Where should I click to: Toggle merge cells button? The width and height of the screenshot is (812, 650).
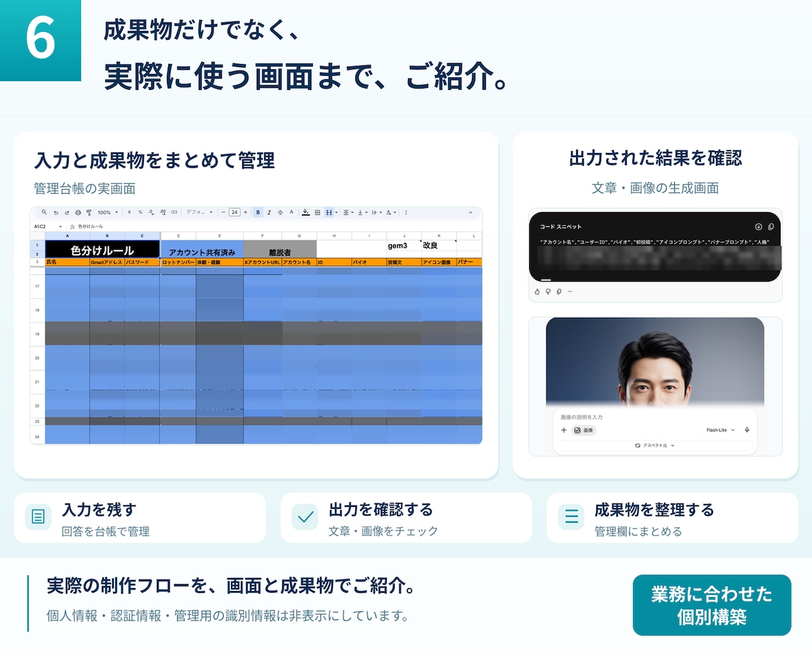[329, 212]
